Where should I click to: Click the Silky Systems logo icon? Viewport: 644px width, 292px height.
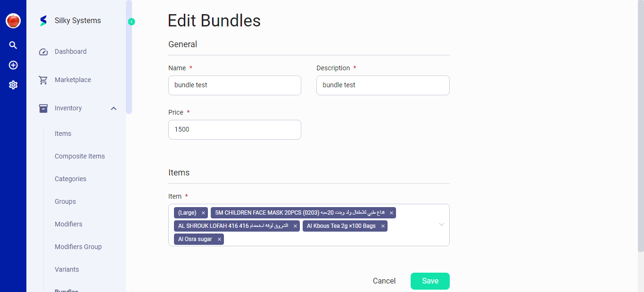43,20
